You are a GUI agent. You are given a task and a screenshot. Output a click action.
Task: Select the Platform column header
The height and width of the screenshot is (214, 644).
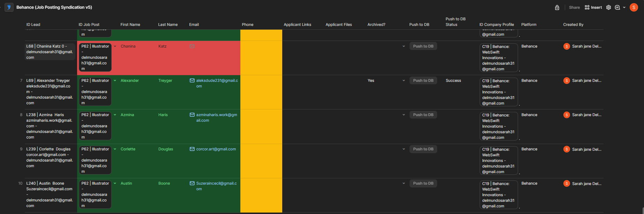pos(529,24)
